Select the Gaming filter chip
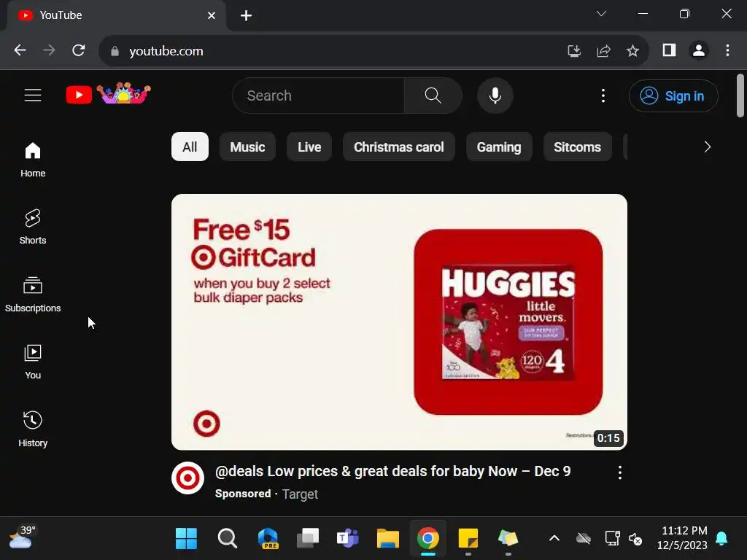The width and height of the screenshot is (747, 560). pyautogui.click(x=499, y=147)
